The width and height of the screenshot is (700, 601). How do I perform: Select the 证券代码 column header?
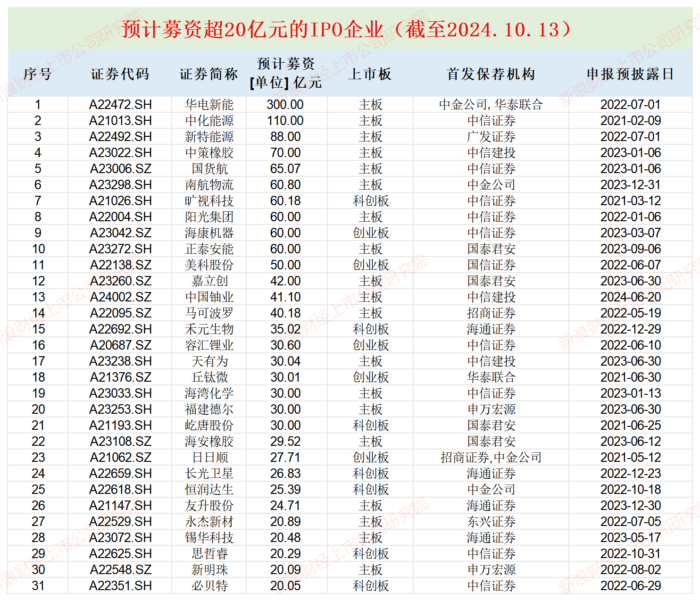click(x=119, y=75)
